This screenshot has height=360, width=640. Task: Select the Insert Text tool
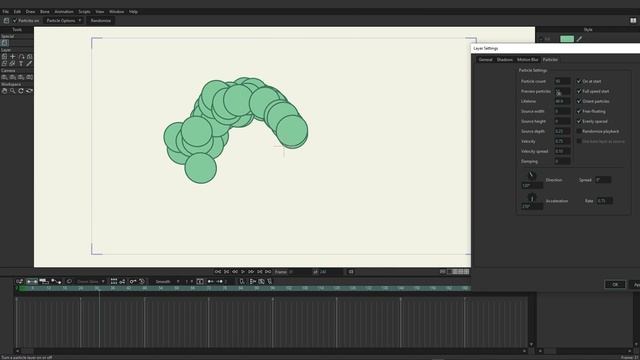pyautogui.click(x=21, y=64)
